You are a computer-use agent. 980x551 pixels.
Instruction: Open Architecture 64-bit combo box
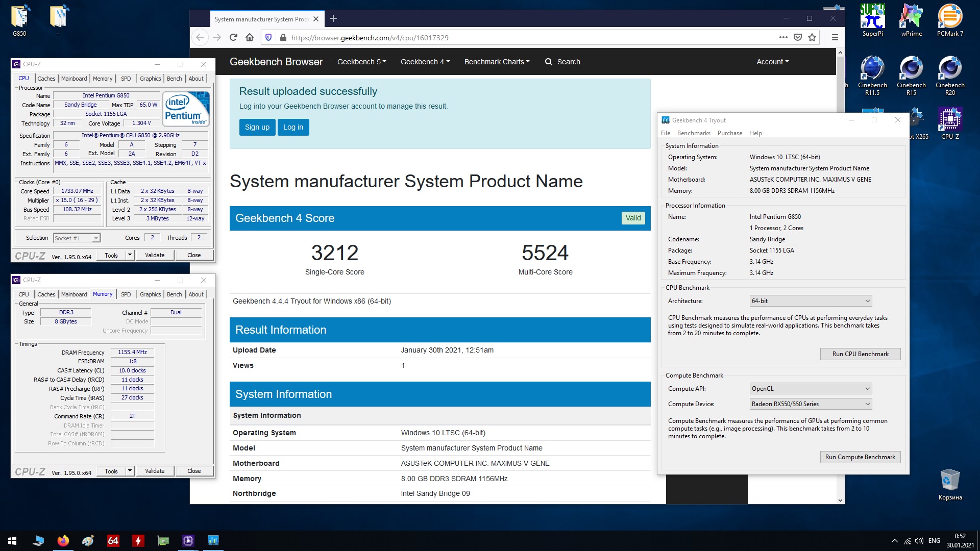click(x=811, y=301)
